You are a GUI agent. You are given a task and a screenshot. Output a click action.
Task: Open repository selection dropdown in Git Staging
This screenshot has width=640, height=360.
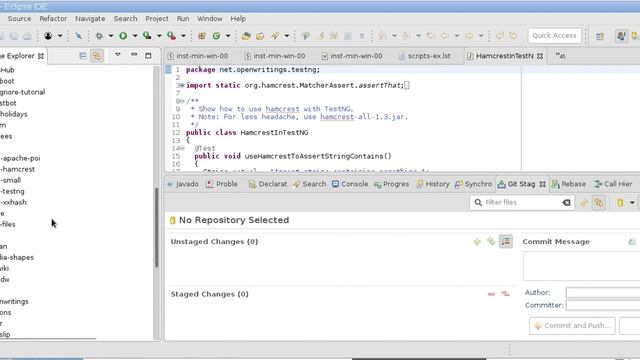point(632,202)
